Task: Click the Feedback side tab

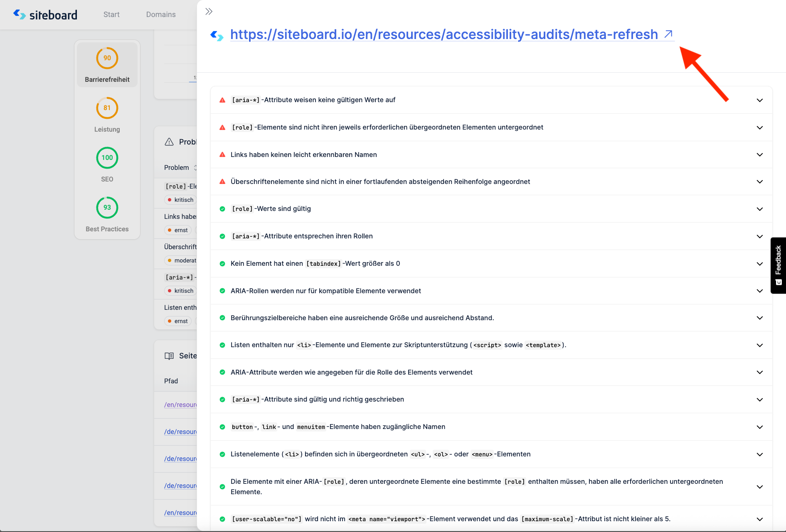Action: pyautogui.click(x=778, y=265)
